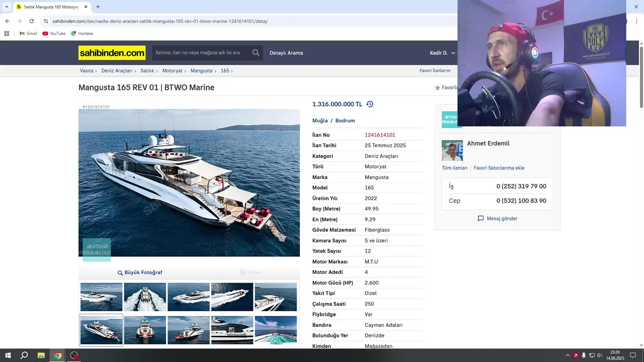Open Haritalar bookmark
This screenshot has height=362, width=644.
tap(82, 34)
